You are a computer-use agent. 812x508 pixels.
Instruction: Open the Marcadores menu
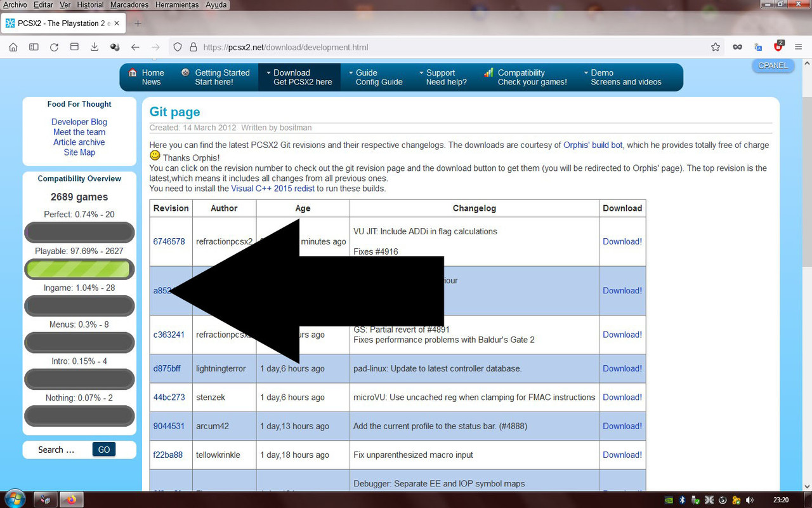[129, 4]
